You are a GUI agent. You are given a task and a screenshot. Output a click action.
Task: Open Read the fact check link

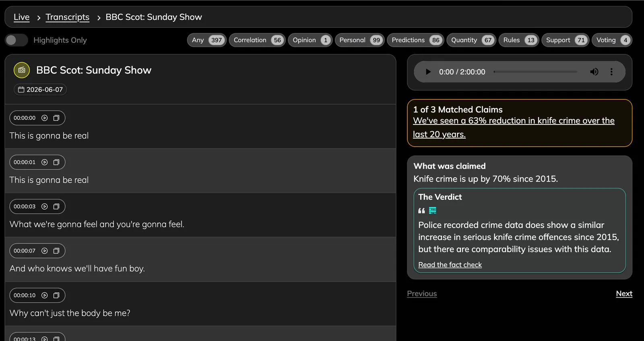tap(450, 265)
